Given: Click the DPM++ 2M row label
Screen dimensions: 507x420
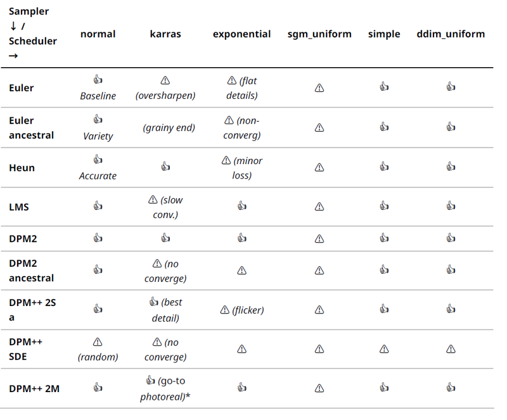Looking at the screenshot, I should pos(34,388).
